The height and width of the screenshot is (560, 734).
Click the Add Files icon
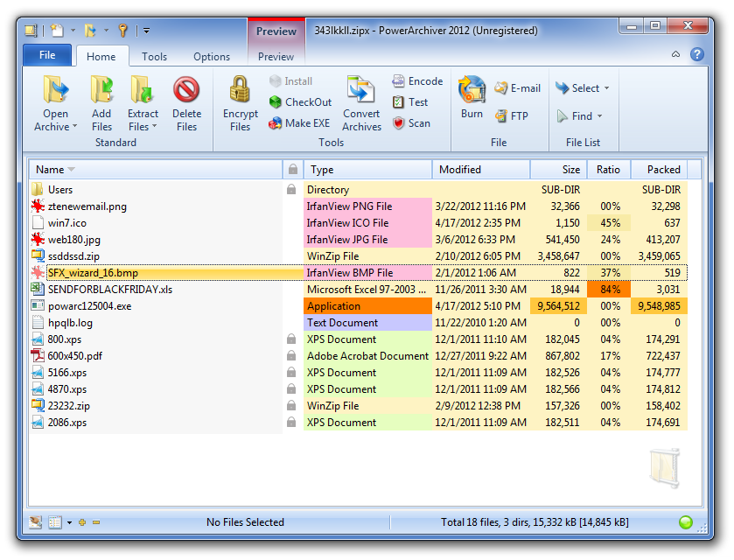point(101,89)
